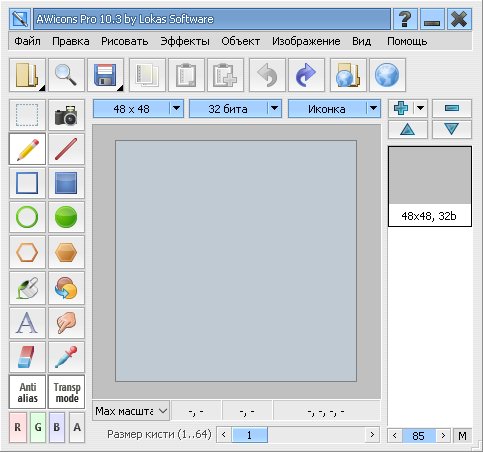Move format up with triangle button

[x=408, y=129]
